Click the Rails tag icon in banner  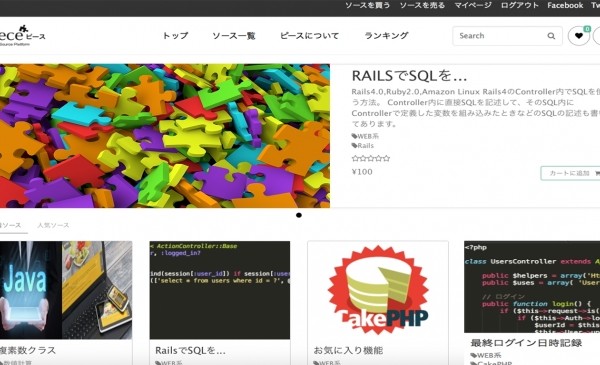354,145
